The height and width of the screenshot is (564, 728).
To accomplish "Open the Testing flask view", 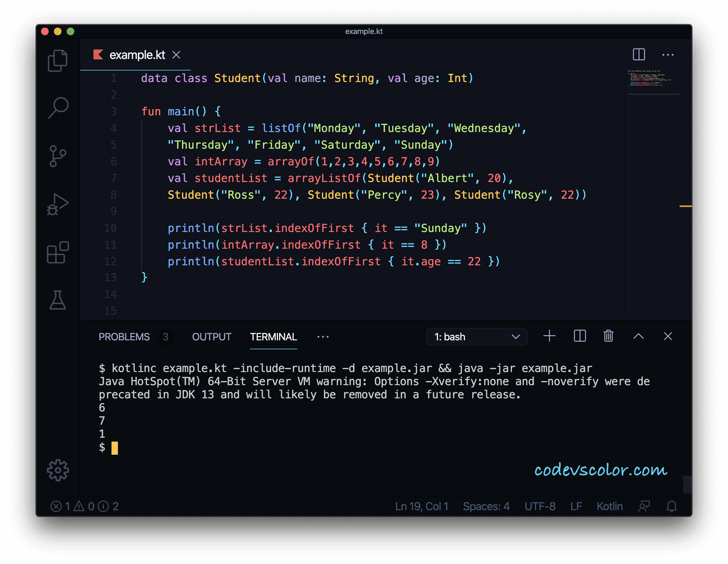I will pos(58,300).
